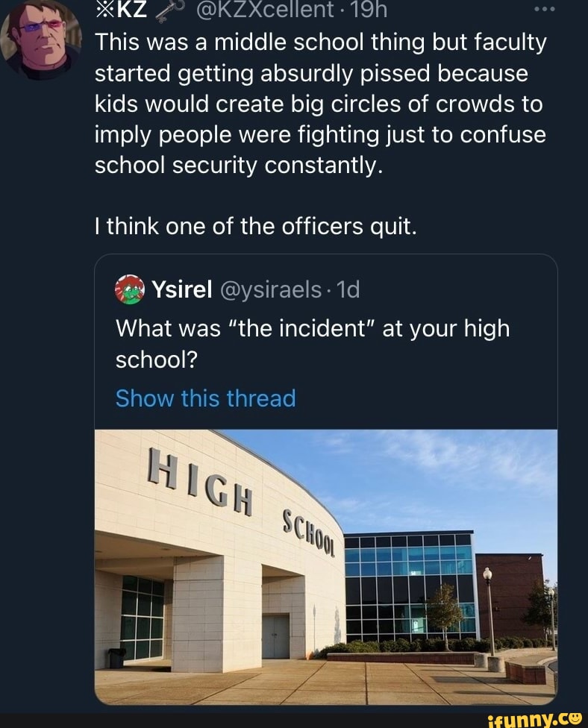The height and width of the screenshot is (728, 588).
Task: Click Ysirel's small avatar in quoted tweet
Action: pyautogui.click(x=129, y=289)
